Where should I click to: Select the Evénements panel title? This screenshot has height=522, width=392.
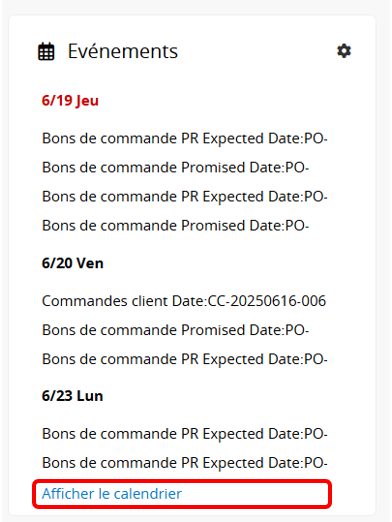[123, 51]
